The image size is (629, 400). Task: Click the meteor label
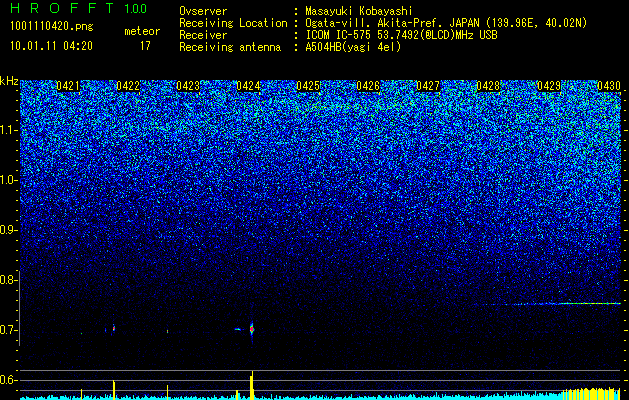142,31
